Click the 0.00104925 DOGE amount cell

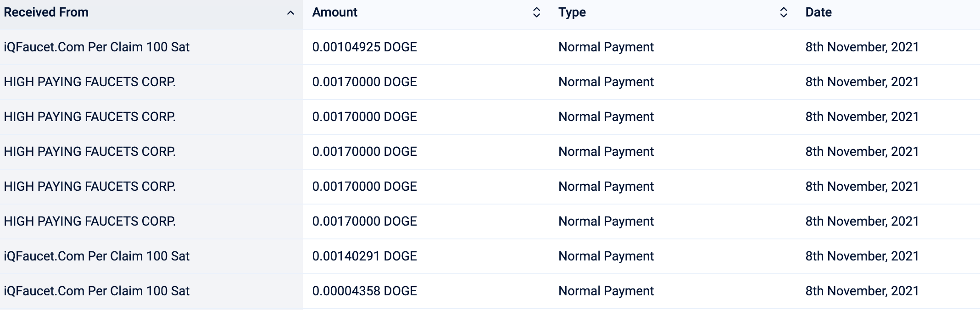[x=364, y=47]
